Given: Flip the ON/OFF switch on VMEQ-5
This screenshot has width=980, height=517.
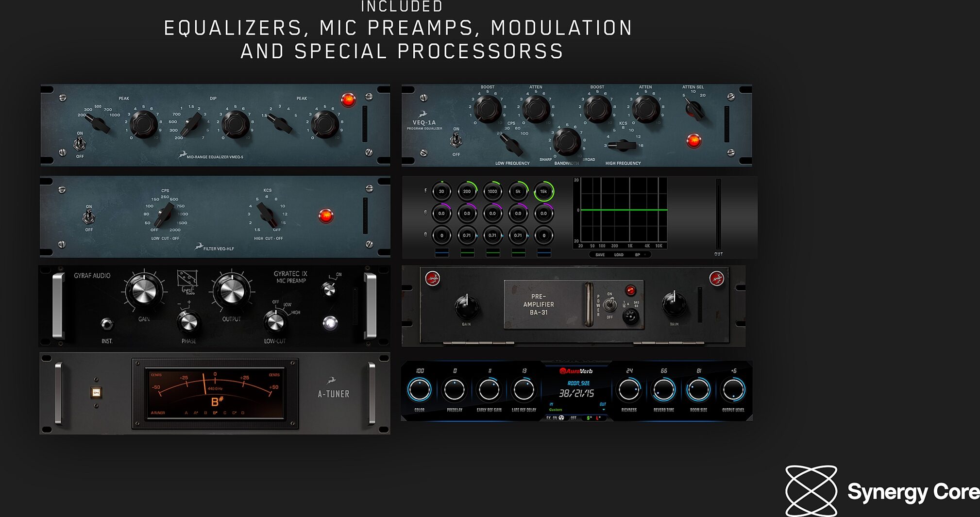Looking at the screenshot, I should pos(80,144).
